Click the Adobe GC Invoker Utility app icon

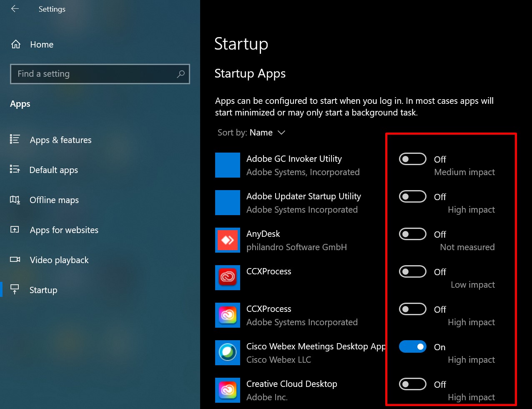228,165
